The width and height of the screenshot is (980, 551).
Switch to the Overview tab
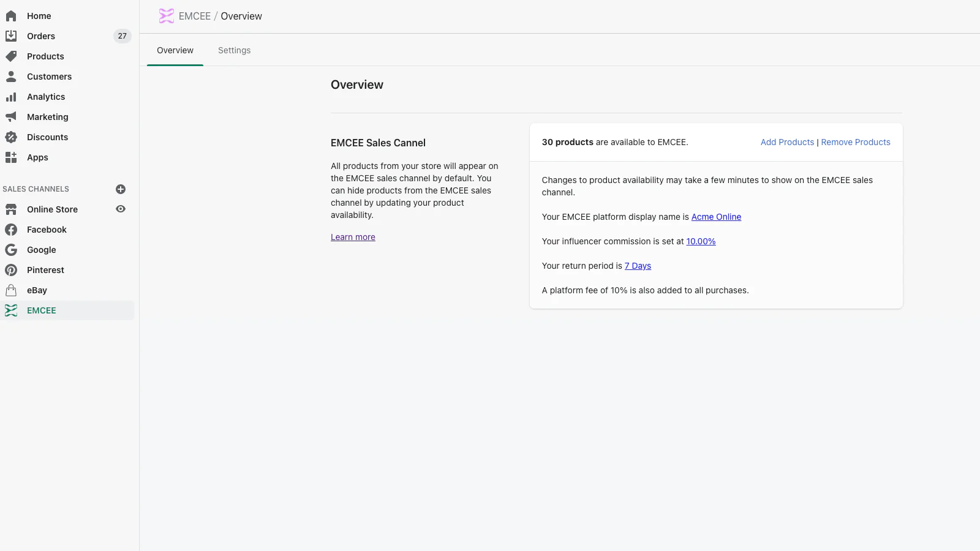[175, 50]
